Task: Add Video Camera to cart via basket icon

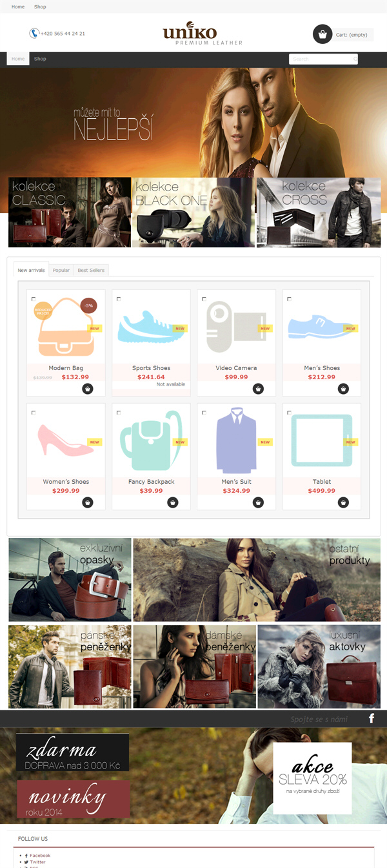Action: coord(258,389)
